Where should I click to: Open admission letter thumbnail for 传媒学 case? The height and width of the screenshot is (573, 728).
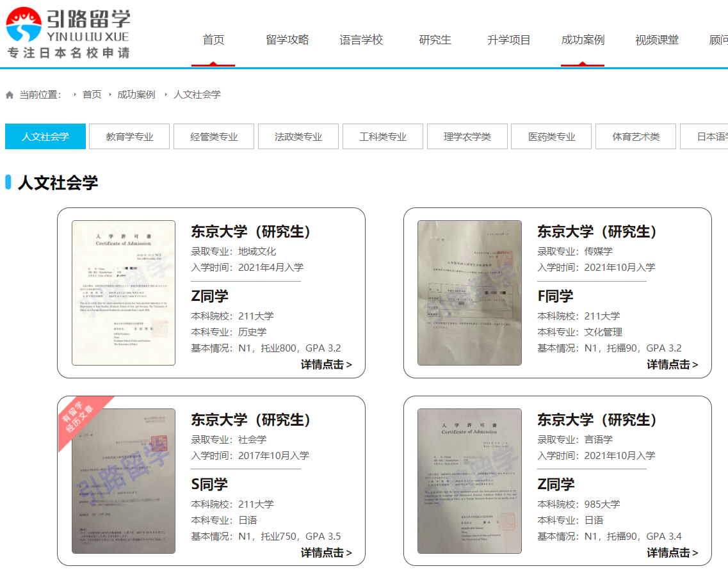pos(469,293)
